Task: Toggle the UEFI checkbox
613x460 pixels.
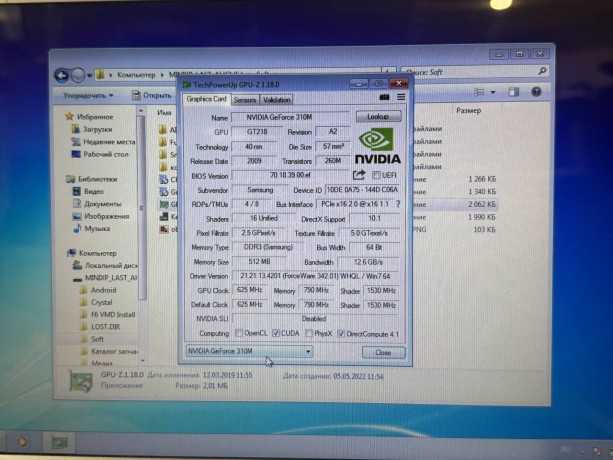Action: point(376,175)
